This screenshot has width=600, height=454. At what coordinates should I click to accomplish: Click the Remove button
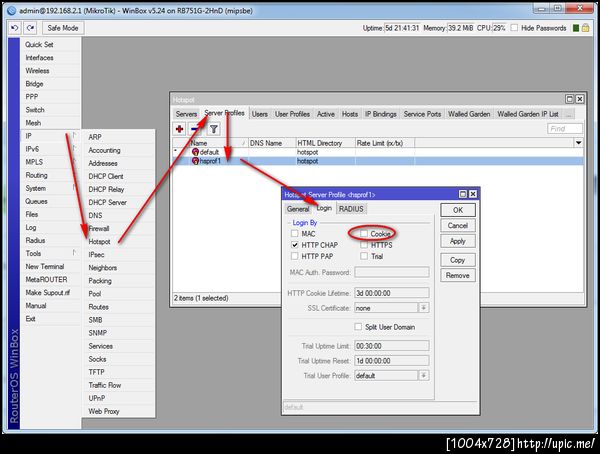point(458,275)
